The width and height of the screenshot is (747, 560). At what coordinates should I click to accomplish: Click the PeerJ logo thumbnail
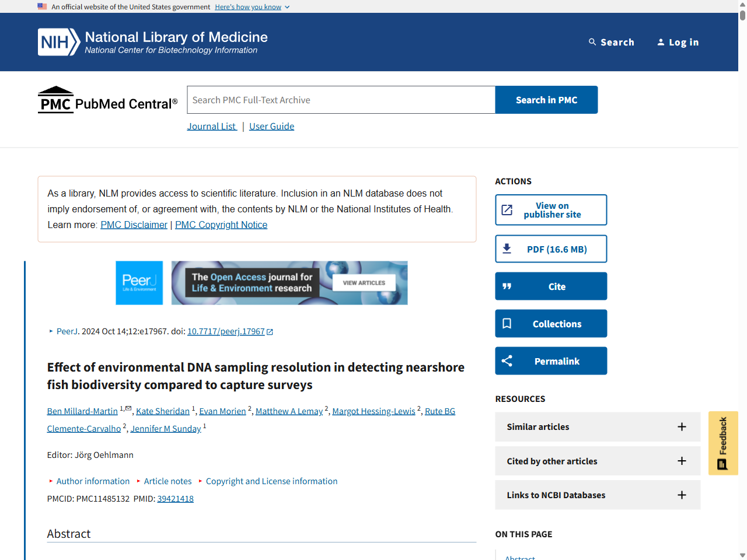pyautogui.click(x=139, y=283)
